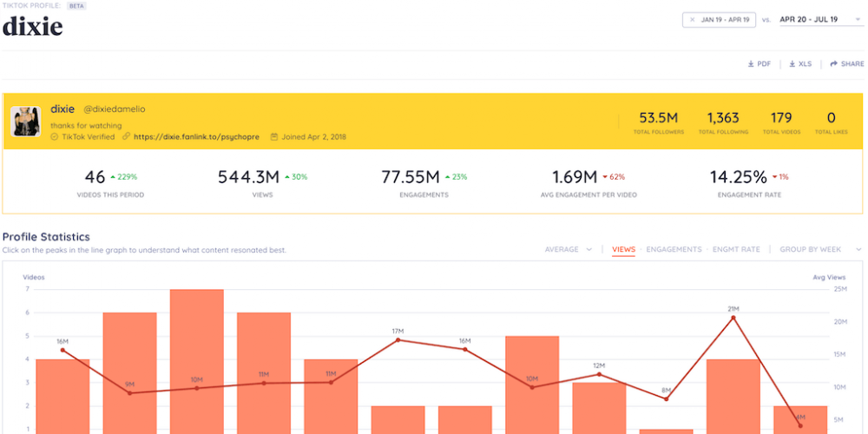Click the BETA badge
Viewport: 868px width, 434px height.
pos(77,6)
